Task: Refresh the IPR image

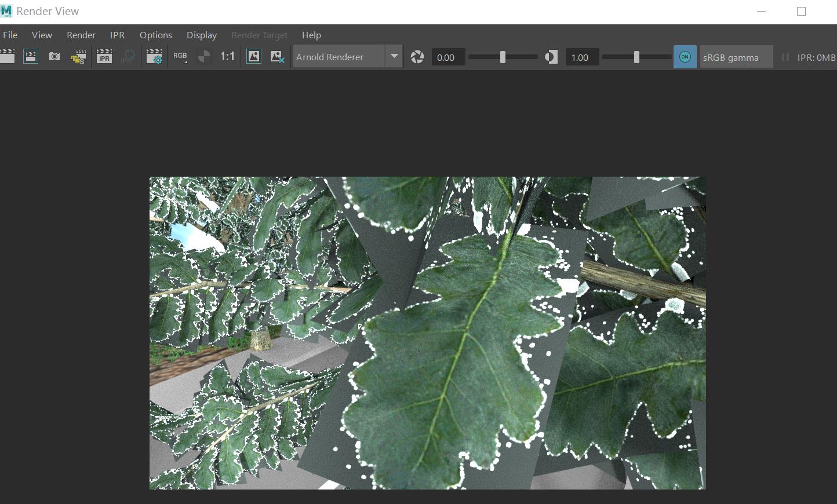Action: (x=128, y=56)
